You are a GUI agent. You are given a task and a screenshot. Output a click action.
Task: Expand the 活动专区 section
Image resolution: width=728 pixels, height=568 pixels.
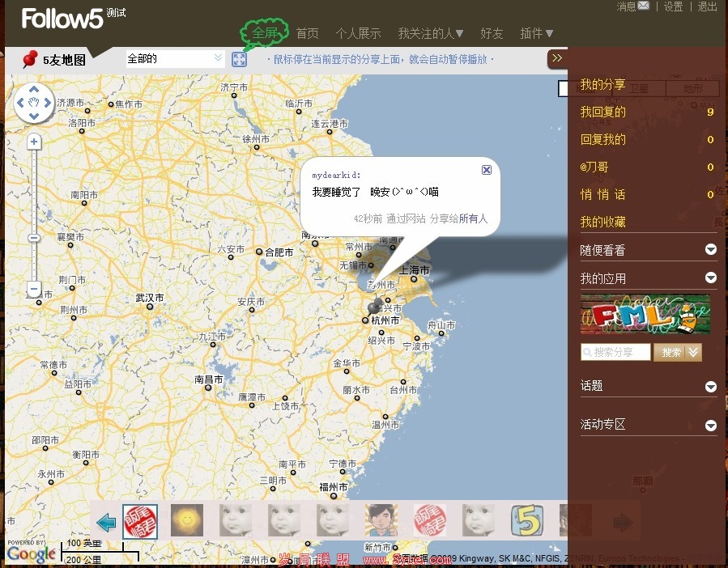[711, 425]
